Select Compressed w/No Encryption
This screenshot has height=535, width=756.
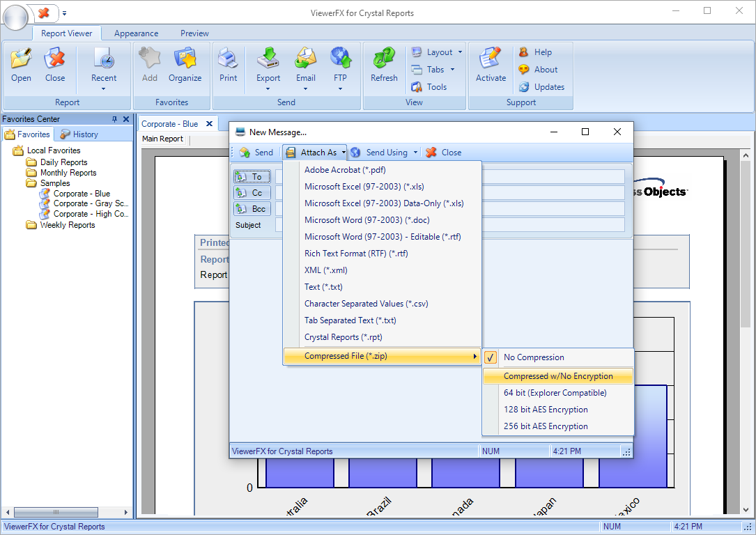[x=558, y=376]
